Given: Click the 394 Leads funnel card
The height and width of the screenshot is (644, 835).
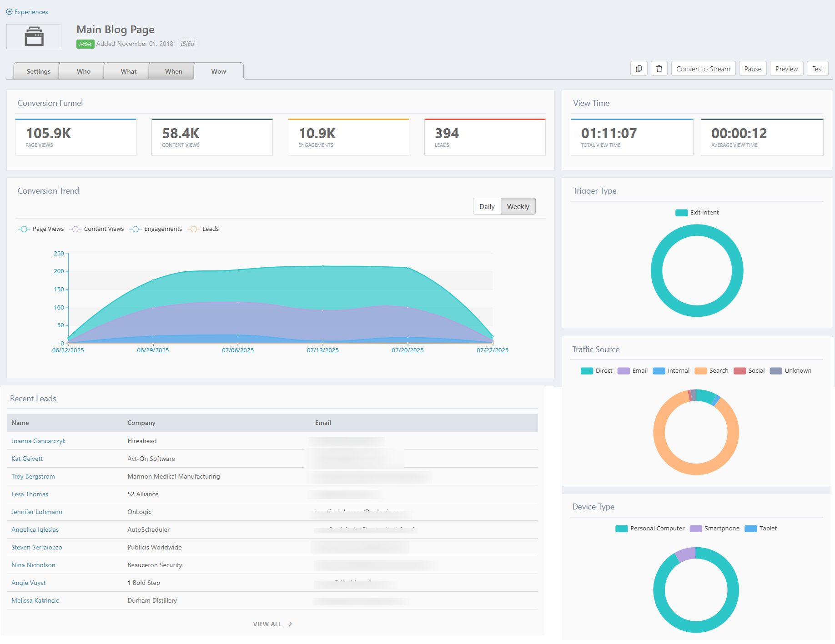Looking at the screenshot, I should tap(485, 137).
